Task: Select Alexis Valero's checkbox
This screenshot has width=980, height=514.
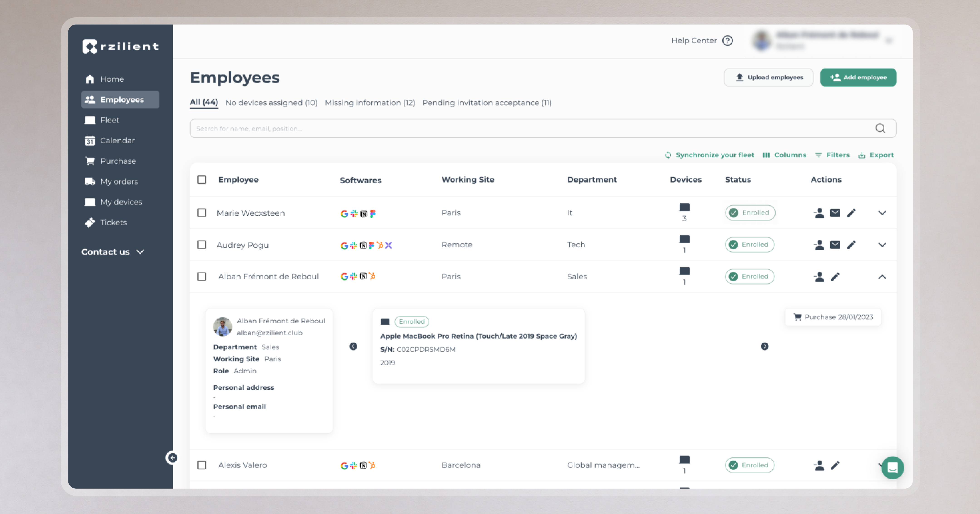Action: click(x=202, y=465)
